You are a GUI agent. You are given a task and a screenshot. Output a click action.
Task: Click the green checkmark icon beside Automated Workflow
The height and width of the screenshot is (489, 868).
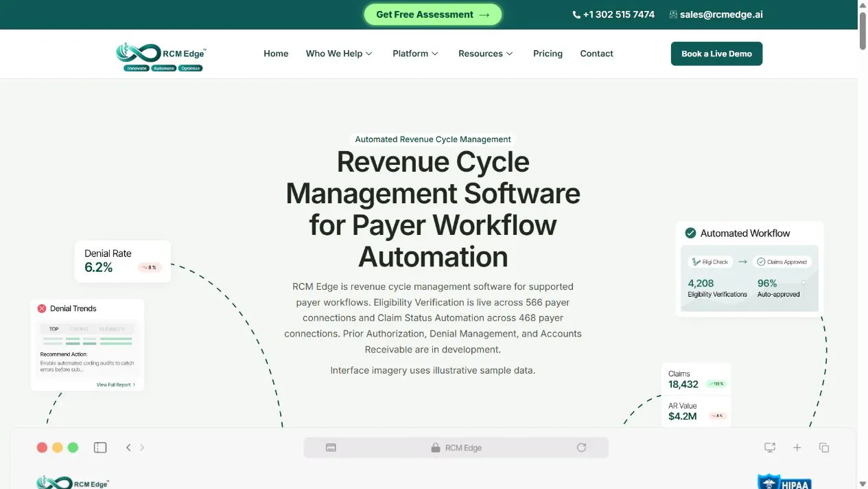pos(690,234)
